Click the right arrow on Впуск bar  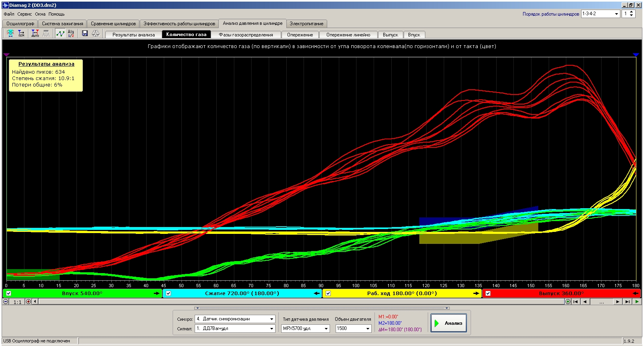(157, 294)
